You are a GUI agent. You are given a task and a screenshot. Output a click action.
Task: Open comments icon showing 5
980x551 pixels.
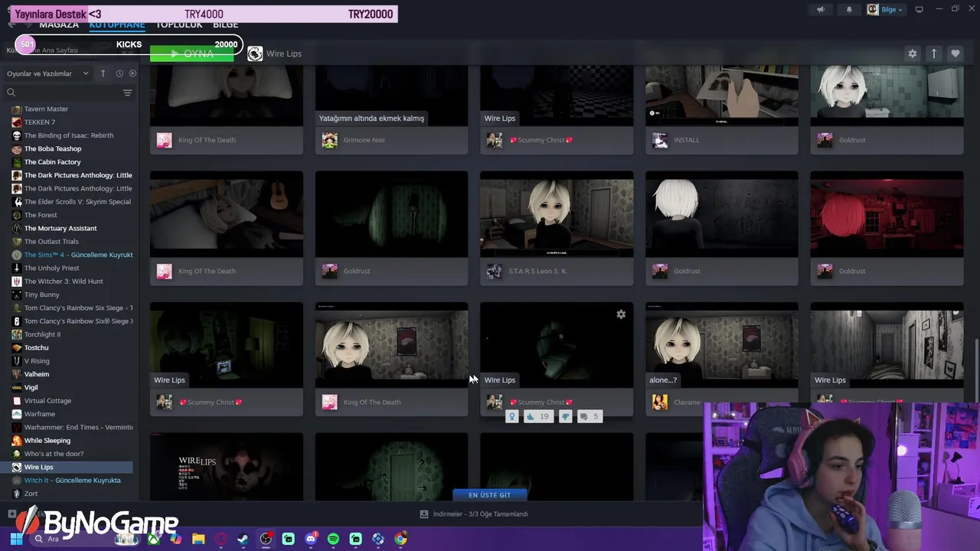click(x=589, y=416)
